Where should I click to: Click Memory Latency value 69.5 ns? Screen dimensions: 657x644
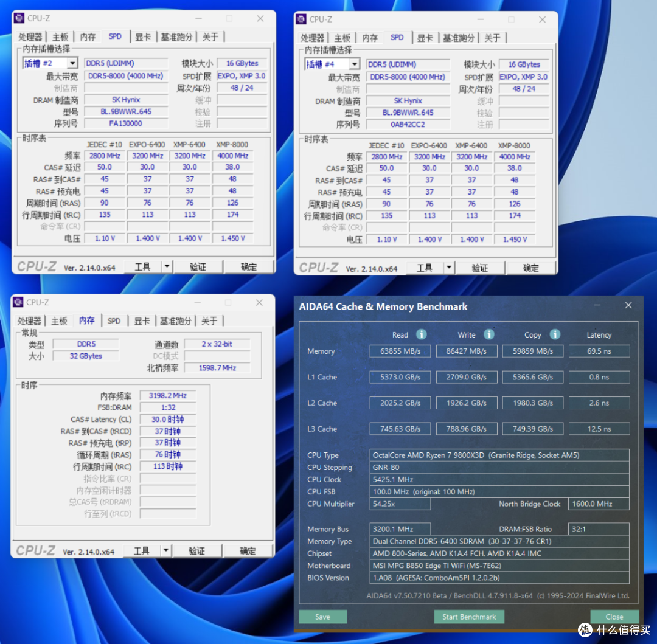(599, 351)
